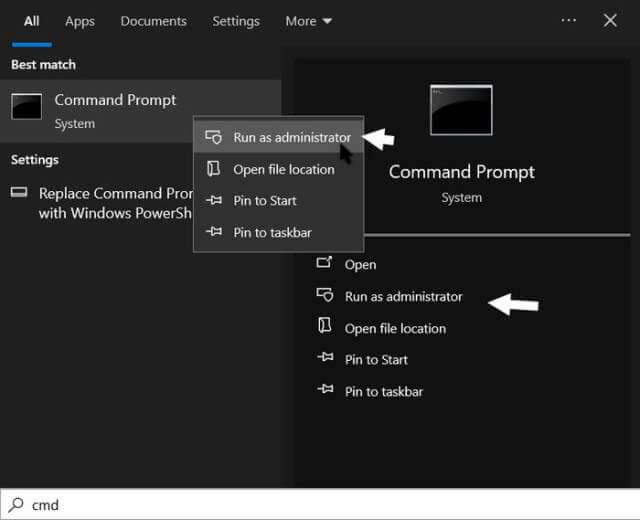Click Open file location in right details pane

(395, 328)
